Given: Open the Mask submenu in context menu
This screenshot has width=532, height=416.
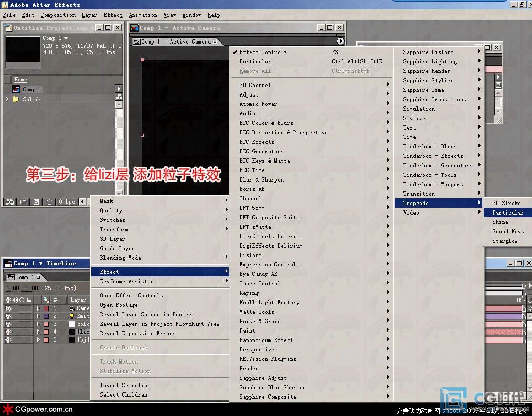Looking at the screenshot, I should pyautogui.click(x=160, y=201).
